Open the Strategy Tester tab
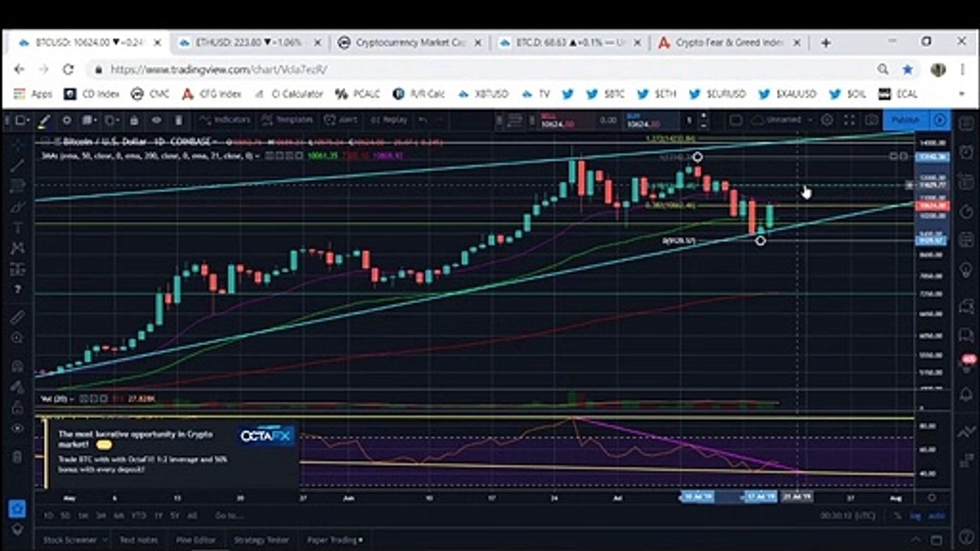Viewport: 980px width, 551px height. (x=261, y=540)
